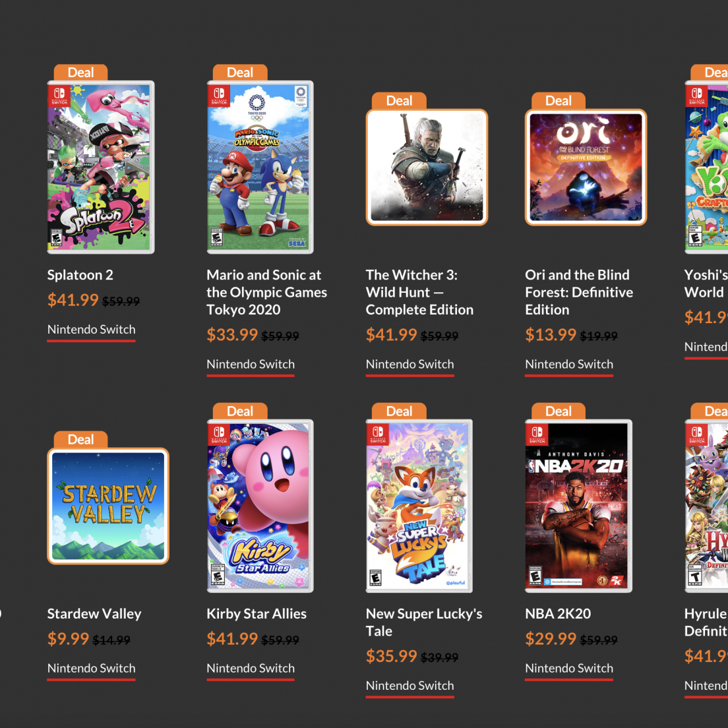Click Nintendo Switch link under Kirby Star Allies

point(251,668)
